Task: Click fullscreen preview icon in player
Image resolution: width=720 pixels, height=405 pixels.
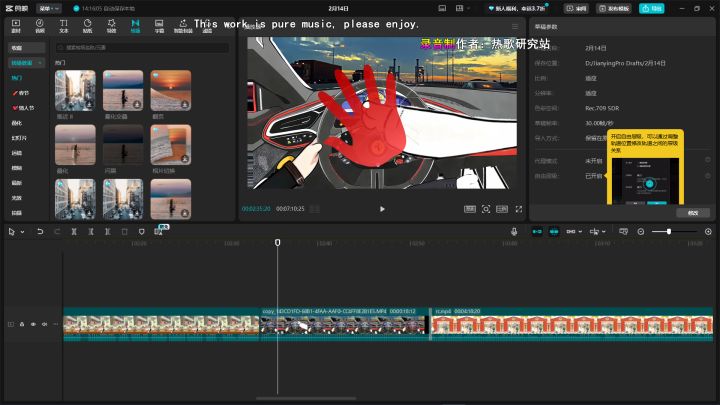Action: pos(519,209)
